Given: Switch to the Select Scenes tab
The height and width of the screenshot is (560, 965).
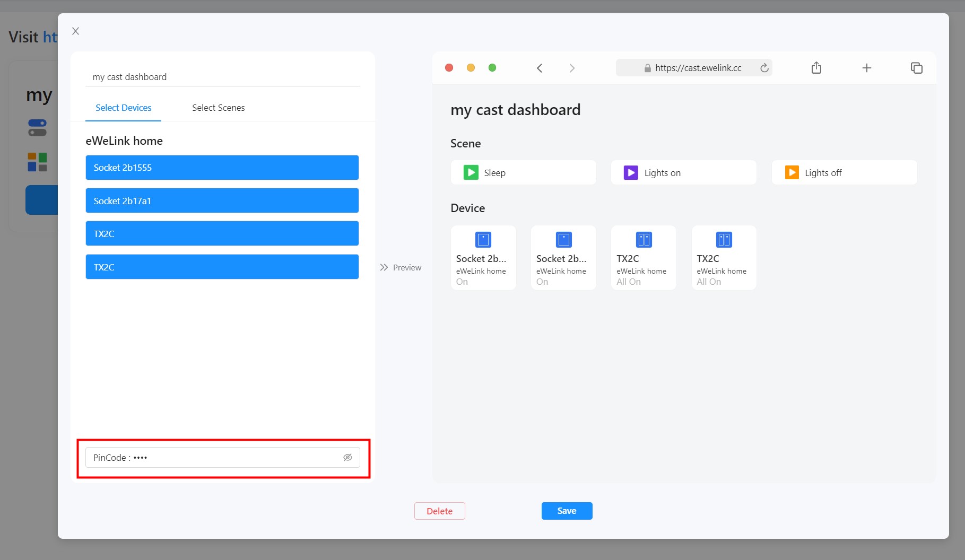Looking at the screenshot, I should tap(218, 108).
